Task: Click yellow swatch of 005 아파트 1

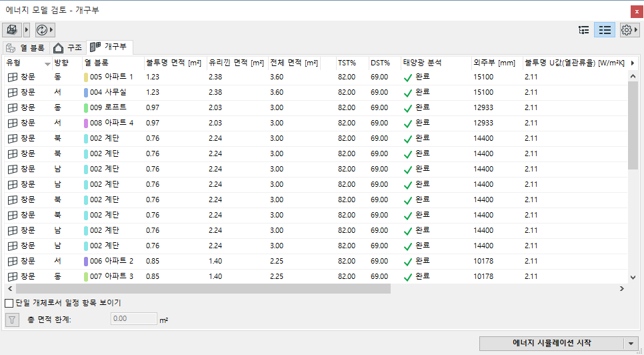Action: point(86,77)
